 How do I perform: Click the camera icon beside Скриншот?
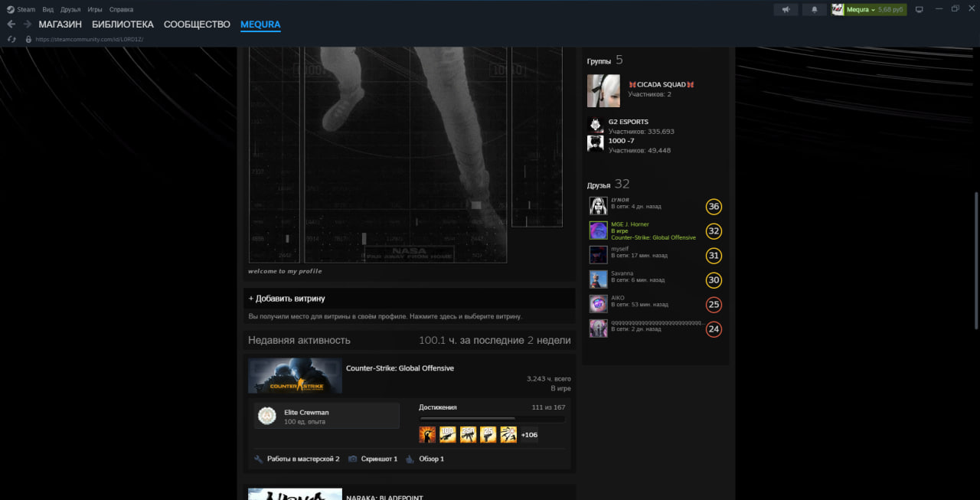(x=352, y=459)
